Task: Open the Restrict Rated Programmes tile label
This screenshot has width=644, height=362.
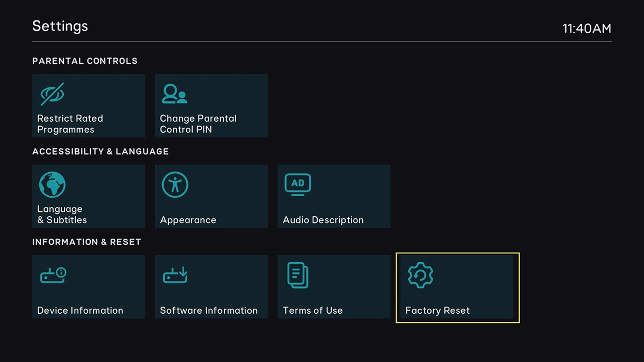Action: click(x=70, y=124)
